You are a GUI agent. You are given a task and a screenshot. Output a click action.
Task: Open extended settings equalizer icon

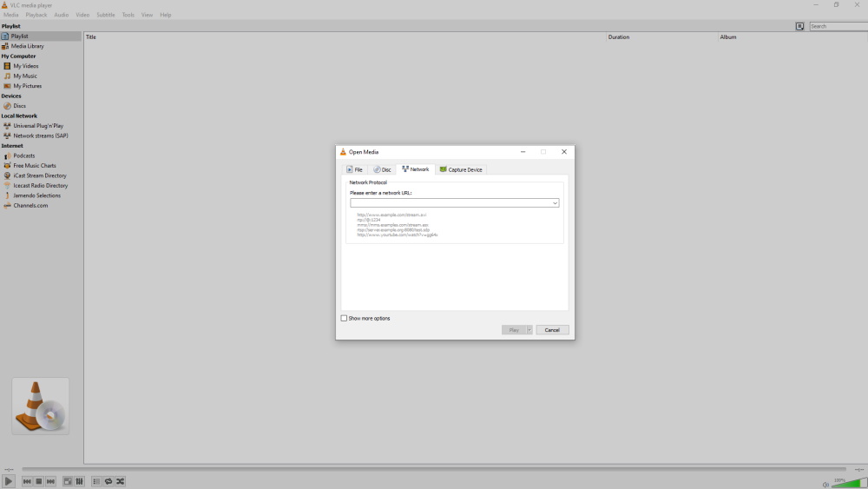pyautogui.click(x=79, y=481)
